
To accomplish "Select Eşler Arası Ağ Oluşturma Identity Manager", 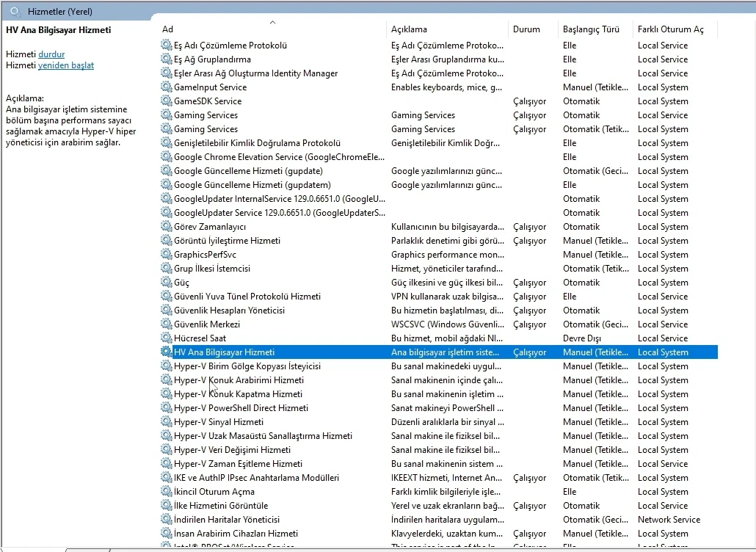I will pyautogui.click(x=255, y=73).
